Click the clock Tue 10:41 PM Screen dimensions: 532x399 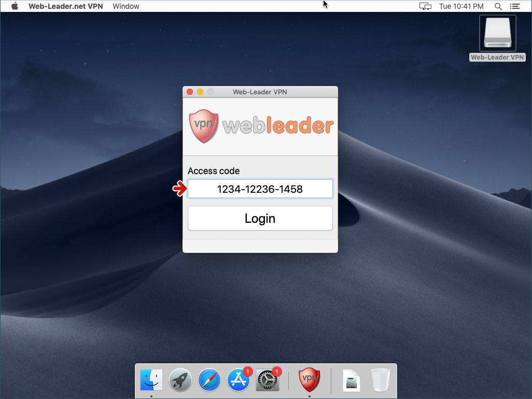click(461, 6)
